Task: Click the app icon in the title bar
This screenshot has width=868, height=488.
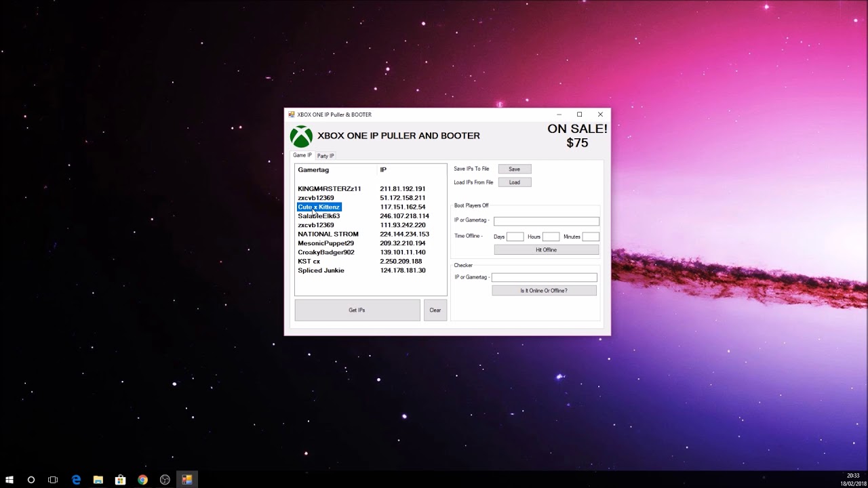Action: coord(292,115)
